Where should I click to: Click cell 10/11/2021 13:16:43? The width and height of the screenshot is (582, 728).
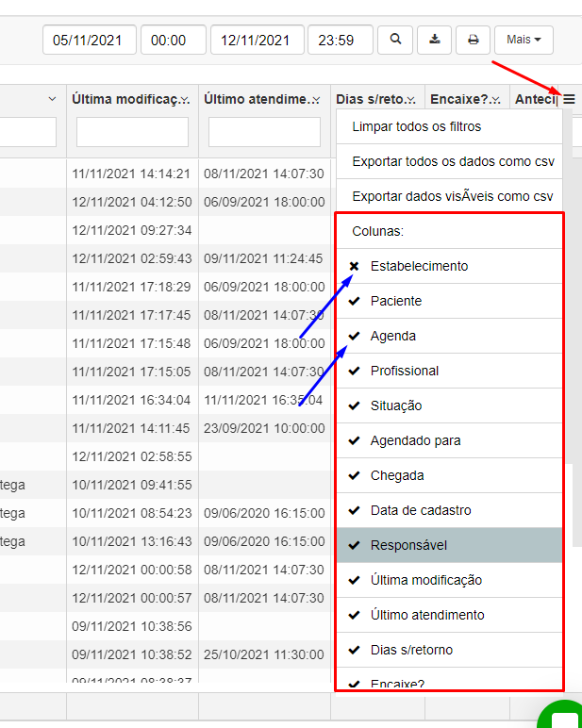pos(132,542)
